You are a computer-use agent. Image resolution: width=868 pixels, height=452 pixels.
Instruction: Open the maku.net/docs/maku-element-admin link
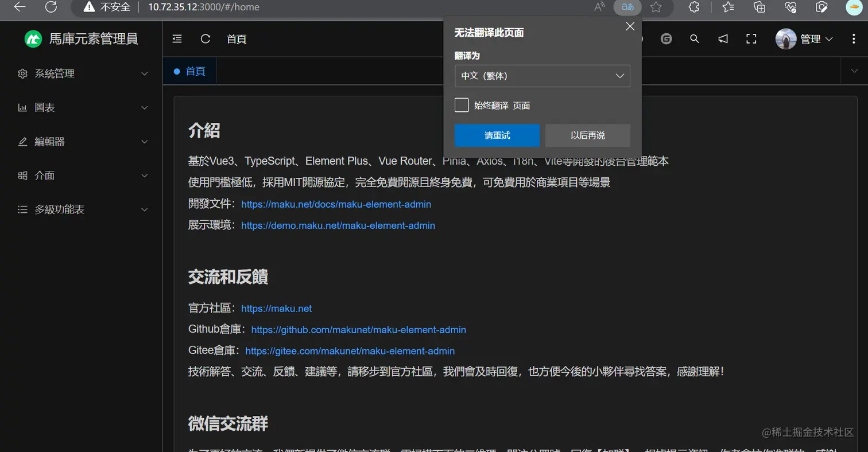pos(336,204)
